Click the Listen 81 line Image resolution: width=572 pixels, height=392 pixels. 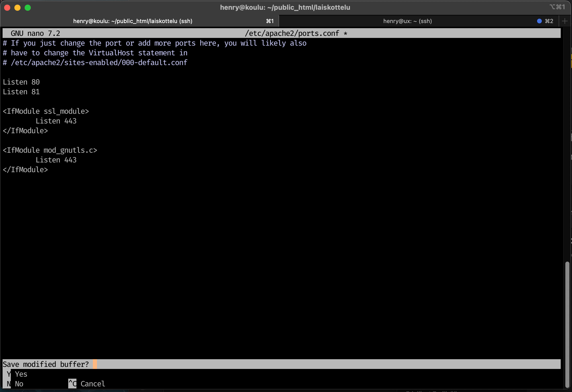(21, 92)
